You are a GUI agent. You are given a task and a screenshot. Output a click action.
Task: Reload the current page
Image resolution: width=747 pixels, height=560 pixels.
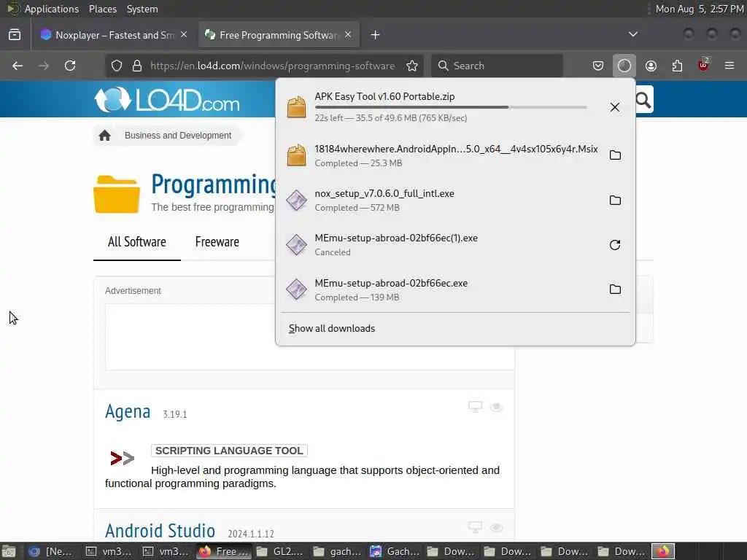tap(70, 66)
